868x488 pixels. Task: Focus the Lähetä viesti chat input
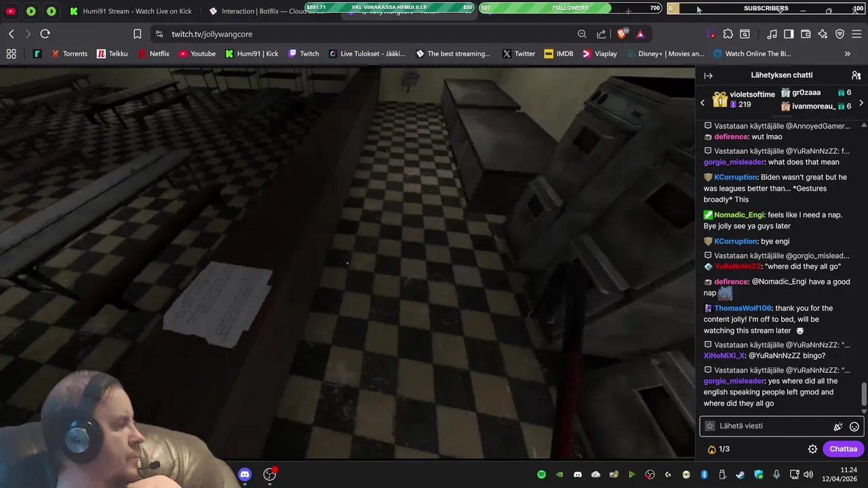766,426
